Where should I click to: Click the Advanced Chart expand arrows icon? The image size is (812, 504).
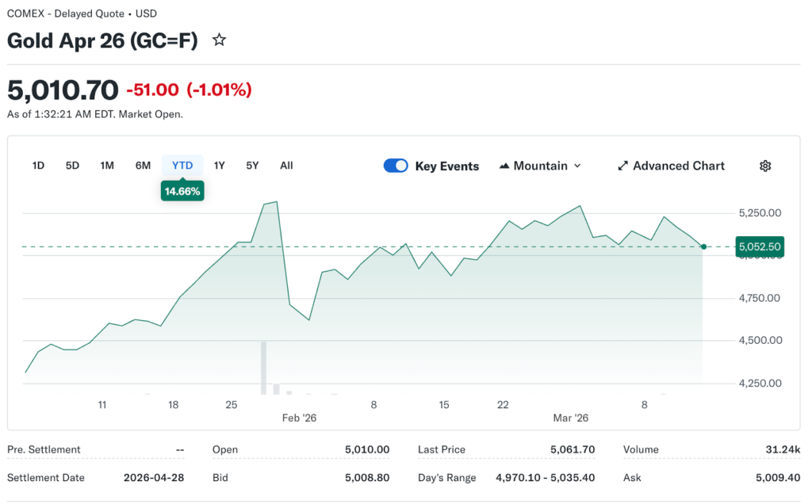(x=622, y=166)
